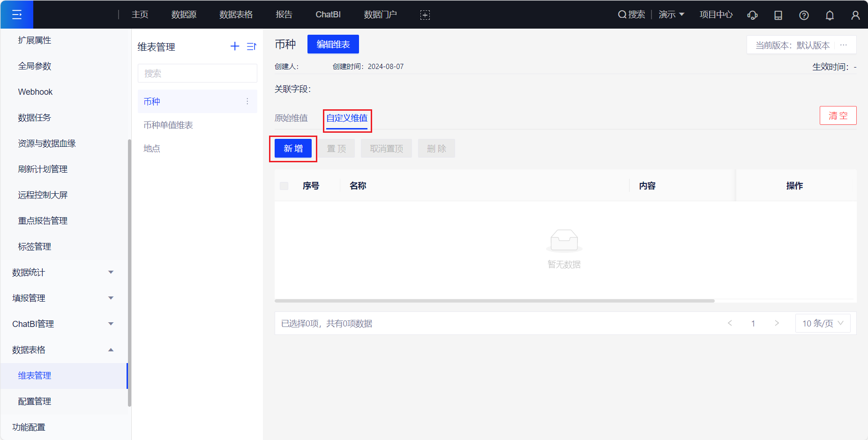Click the customer service headset icon

click(x=752, y=15)
